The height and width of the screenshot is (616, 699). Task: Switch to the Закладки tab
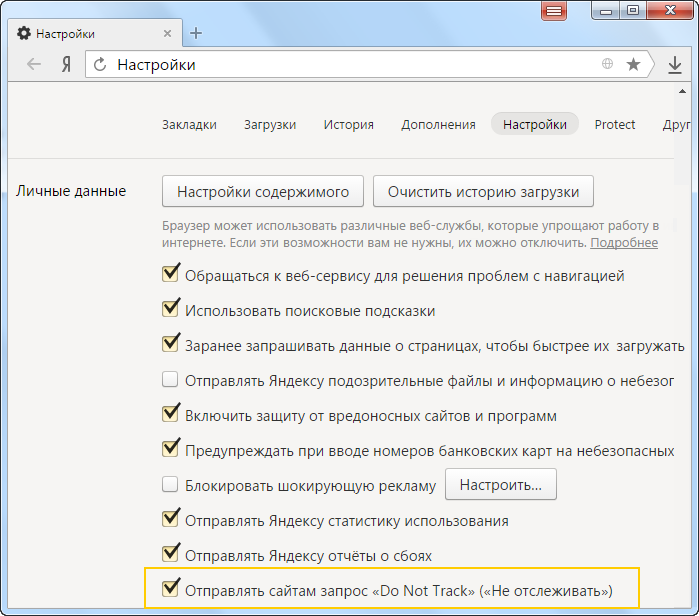click(189, 124)
